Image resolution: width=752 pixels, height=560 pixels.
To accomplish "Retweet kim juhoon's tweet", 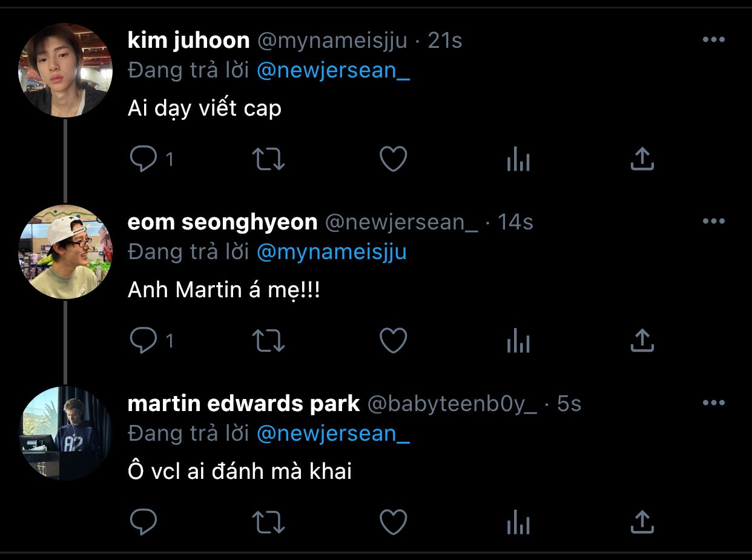I will point(268,159).
